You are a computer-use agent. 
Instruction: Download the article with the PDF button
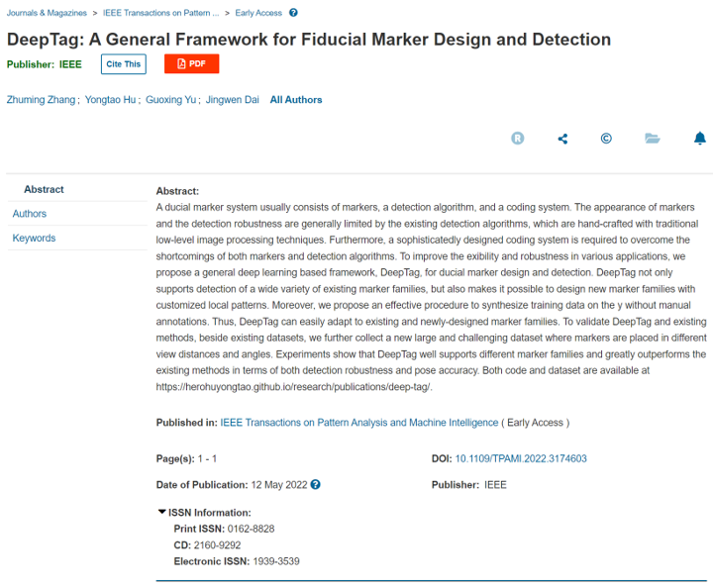point(191,64)
